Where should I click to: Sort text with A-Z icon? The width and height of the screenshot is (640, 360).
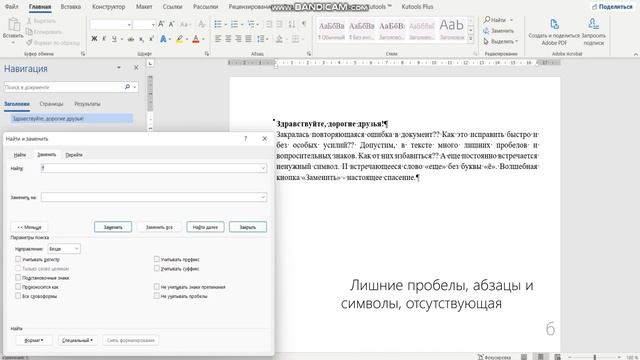[x=292, y=24]
